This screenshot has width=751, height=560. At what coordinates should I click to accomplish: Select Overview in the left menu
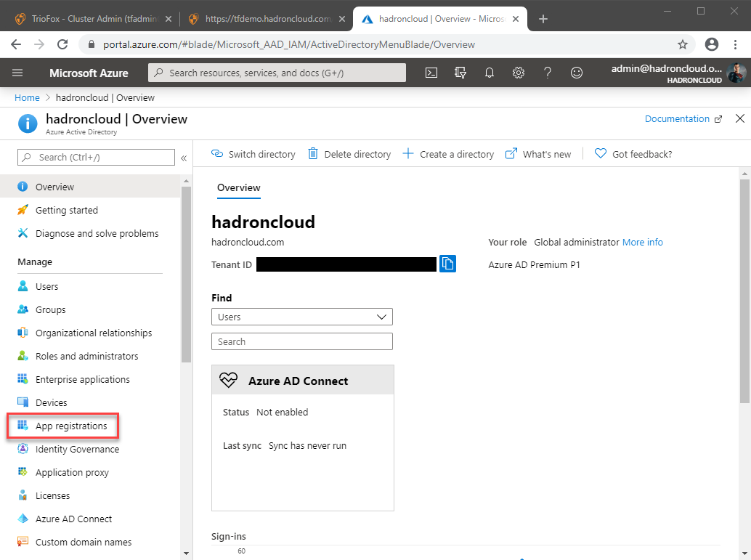[90, 187]
